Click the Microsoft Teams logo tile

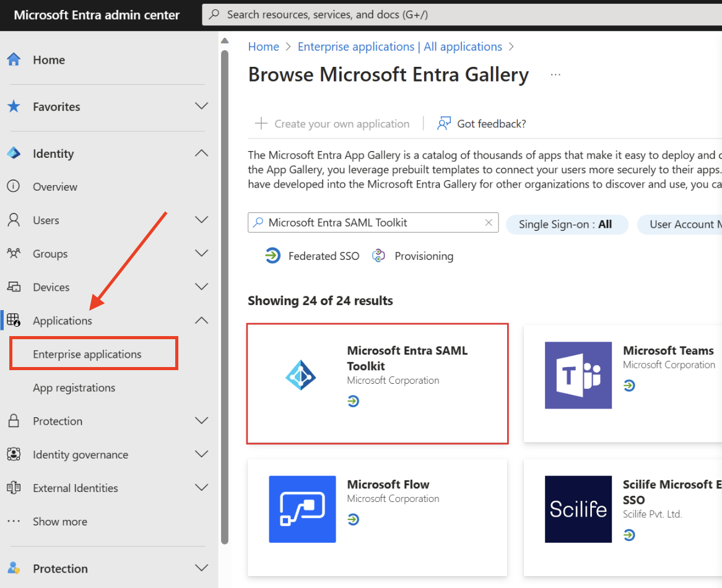tap(578, 376)
